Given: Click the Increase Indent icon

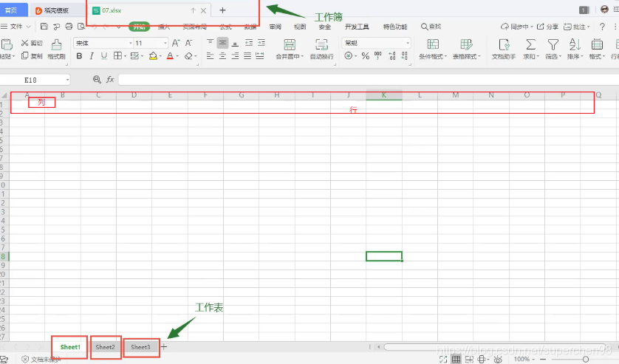Looking at the screenshot, I should pos(261,43).
